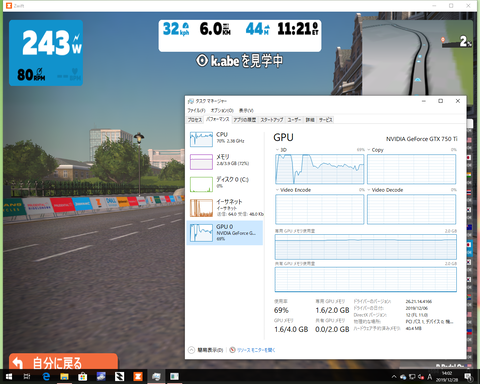Open the ファイル menu in Task Manager
This screenshot has height=384, width=480.
(x=196, y=110)
